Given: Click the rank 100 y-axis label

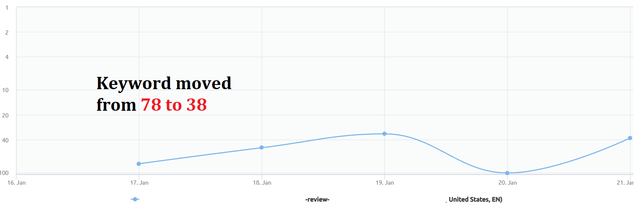Looking at the screenshot, I should (x=5, y=173).
